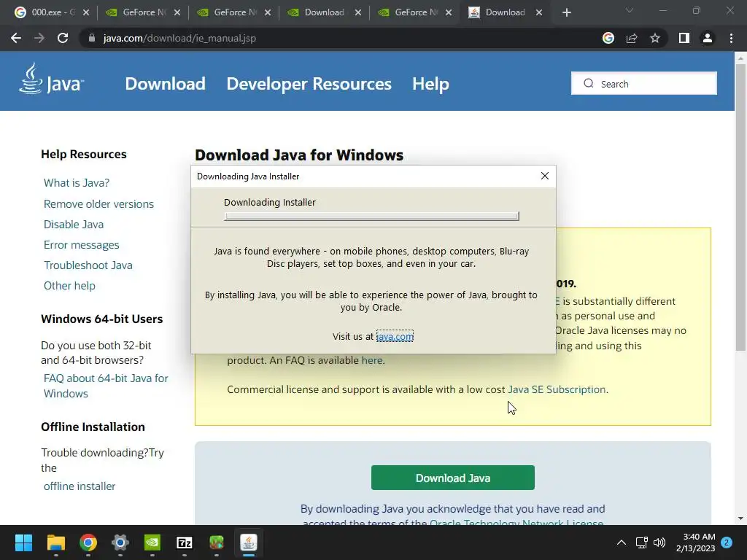Select the Java Download tab
The height and width of the screenshot is (560, 747).
tap(505, 12)
